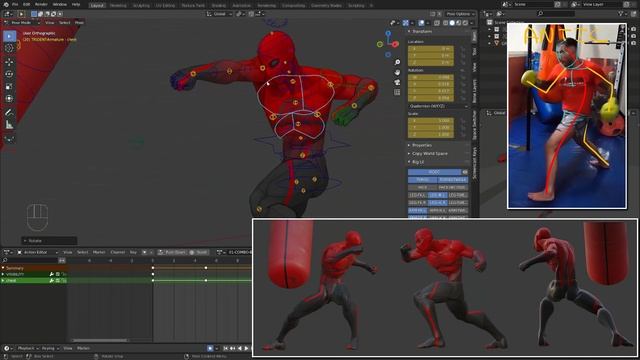The image size is (640, 360).
Task: Switch to wireframe viewport shading
Action: [x=445, y=23]
